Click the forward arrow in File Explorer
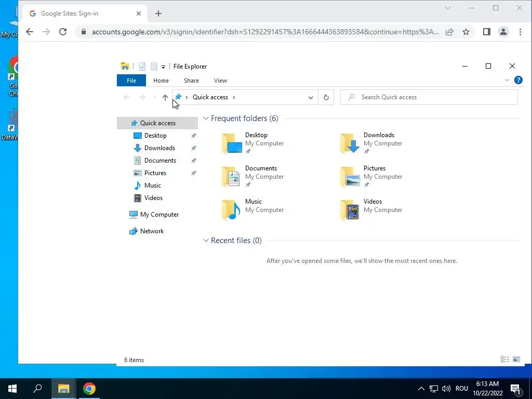The height and width of the screenshot is (399, 532). 142,97
